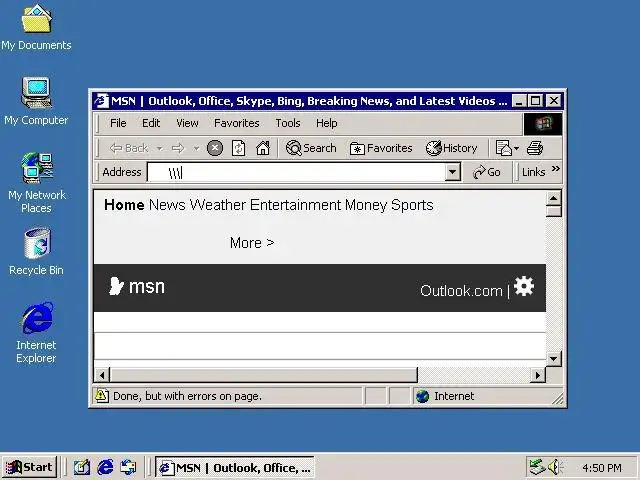Click the msn logo in dark banner
This screenshot has height=480, width=640.
[137, 287]
